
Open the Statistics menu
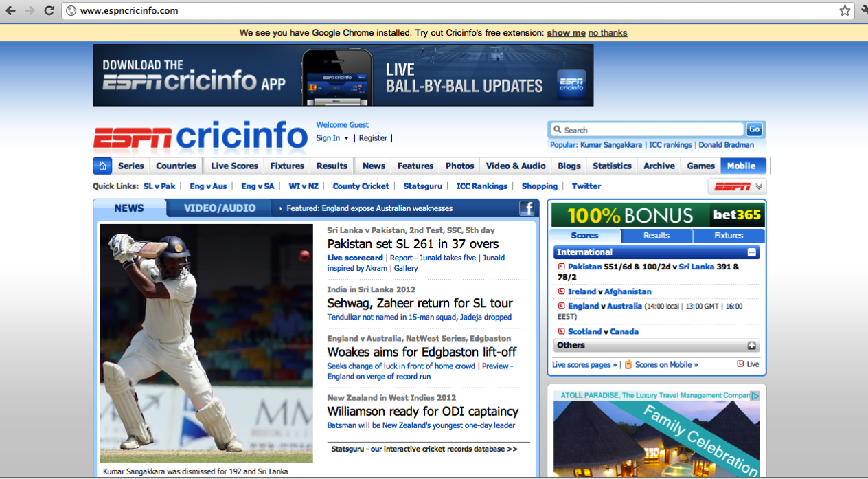(612, 166)
